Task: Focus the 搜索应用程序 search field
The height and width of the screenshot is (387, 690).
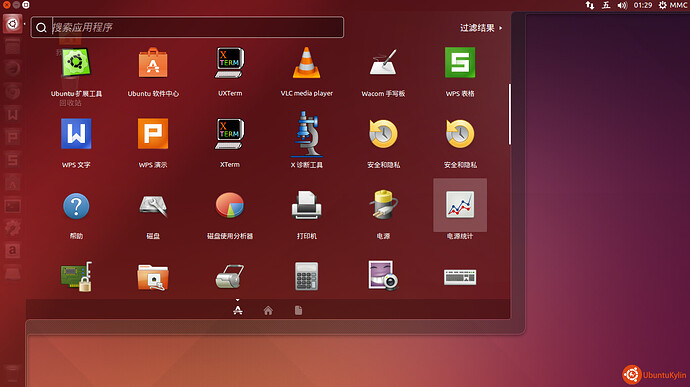Action: 187,27
